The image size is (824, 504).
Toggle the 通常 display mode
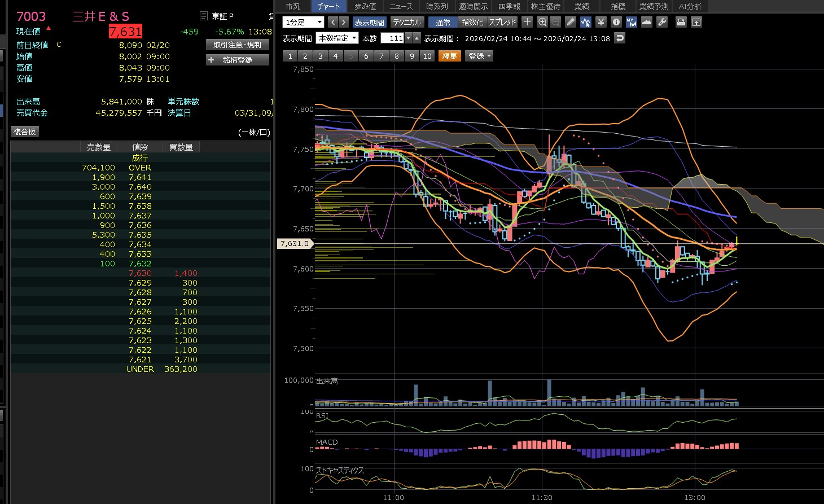[x=443, y=22]
